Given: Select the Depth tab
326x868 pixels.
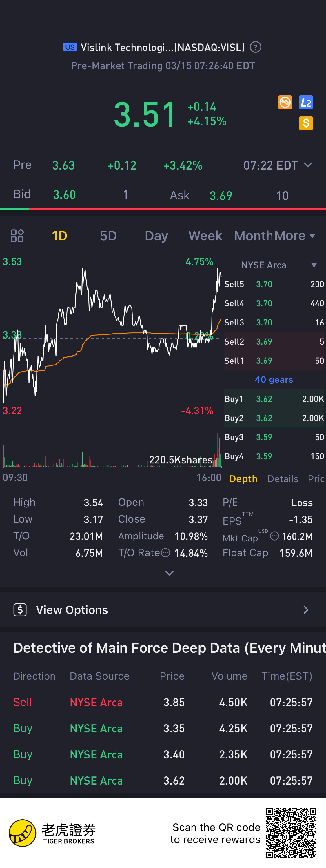Looking at the screenshot, I should (x=243, y=478).
